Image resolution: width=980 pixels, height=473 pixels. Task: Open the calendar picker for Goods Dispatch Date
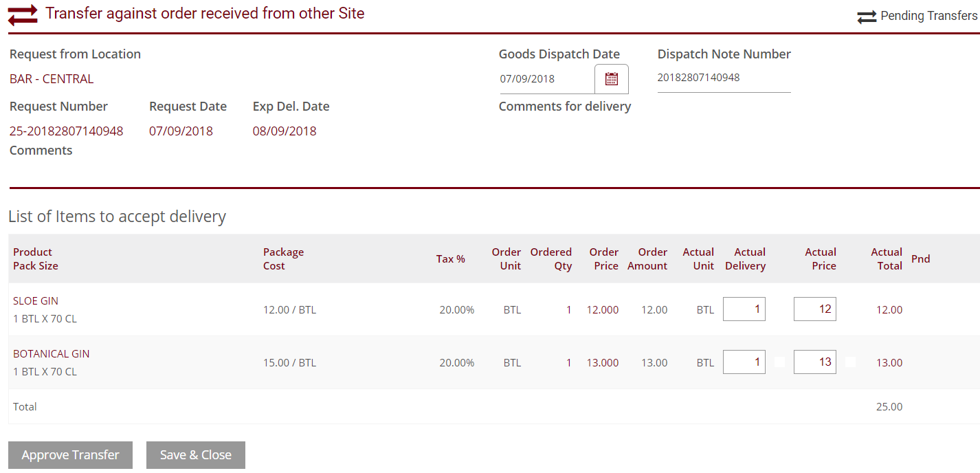coord(611,78)
